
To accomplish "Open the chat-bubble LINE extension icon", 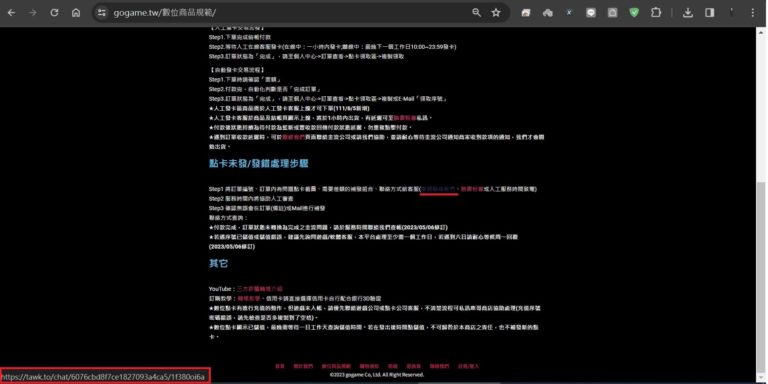I will coord(591,13).
